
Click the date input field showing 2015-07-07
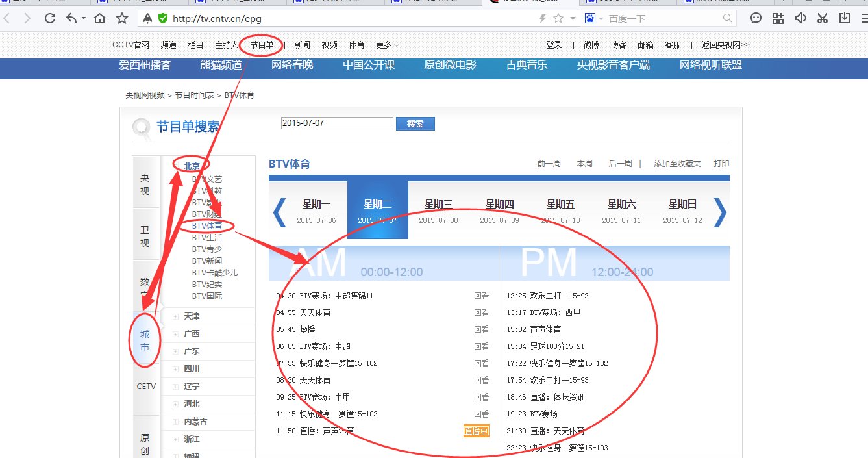(336, 123)
